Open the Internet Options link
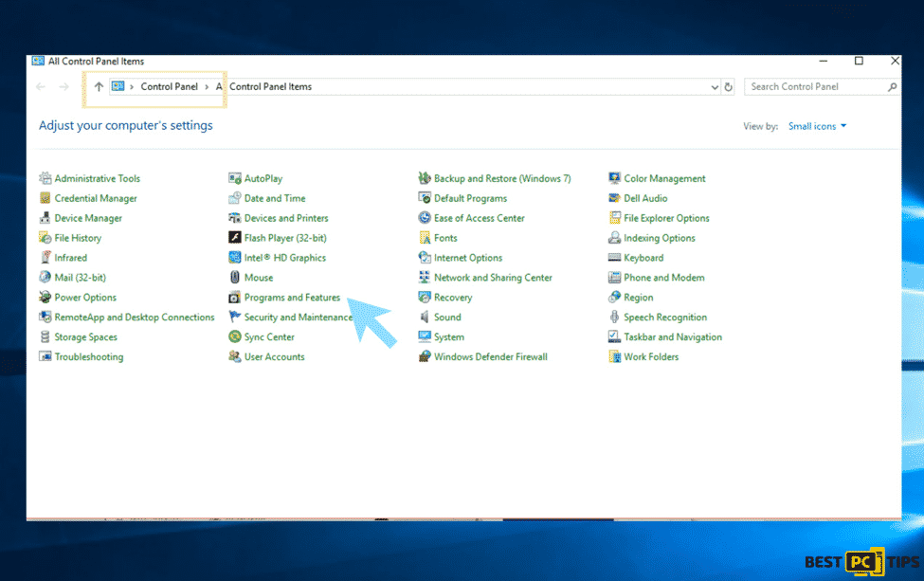The width and height of the screenshot is (924, 581). coord(468,258)
